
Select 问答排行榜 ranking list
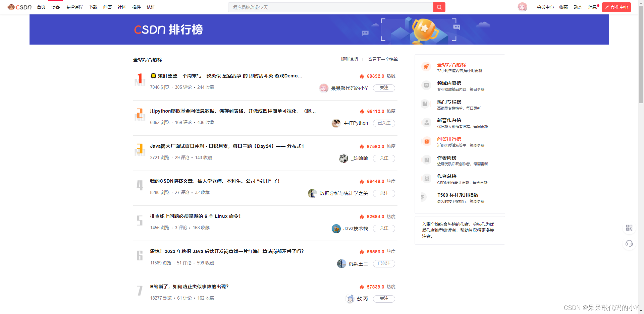pyautogui.click(x=449, y=139)
